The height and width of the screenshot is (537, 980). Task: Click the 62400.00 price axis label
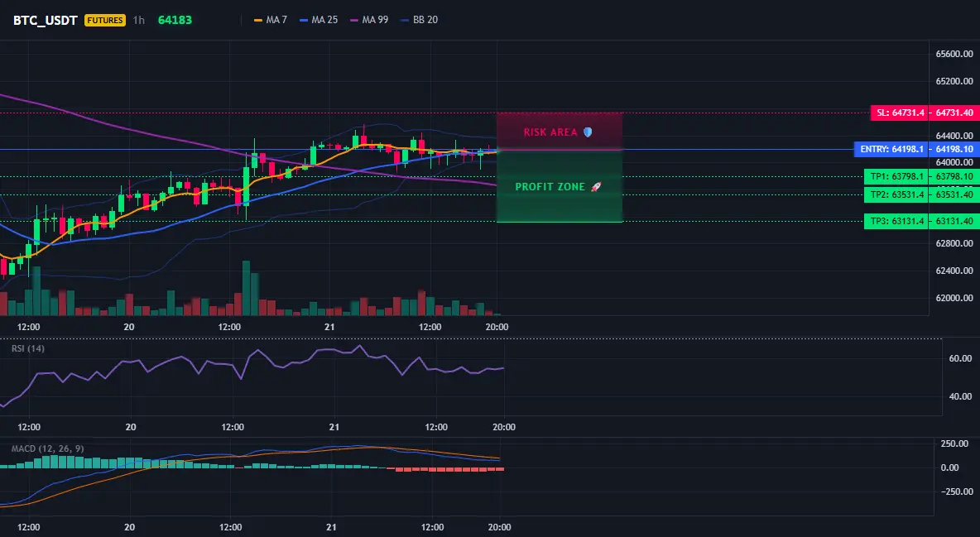(x=954, y=271)
